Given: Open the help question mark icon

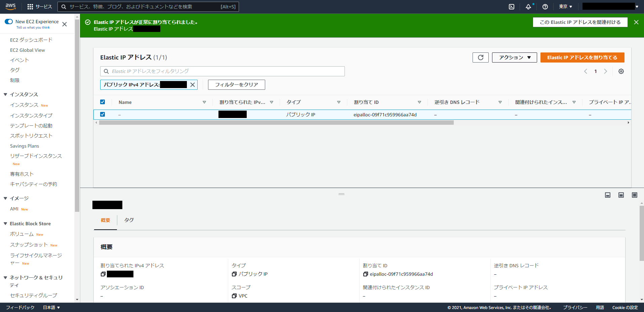Looking at the screenshot, I should coord(545,7).
